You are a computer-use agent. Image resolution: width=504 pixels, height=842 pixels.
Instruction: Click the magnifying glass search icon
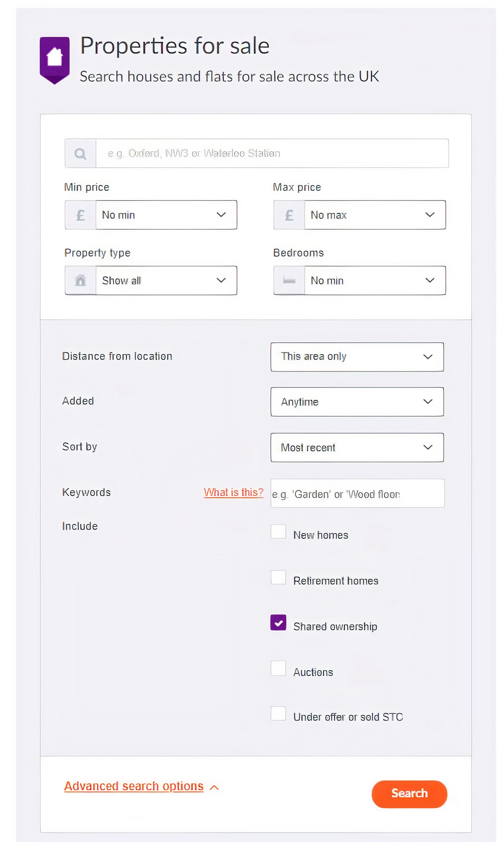pos(80,154)
